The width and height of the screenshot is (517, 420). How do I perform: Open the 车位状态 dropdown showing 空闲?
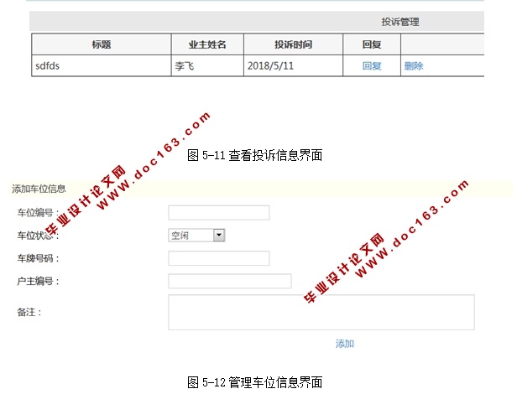(x=196, y=236)
